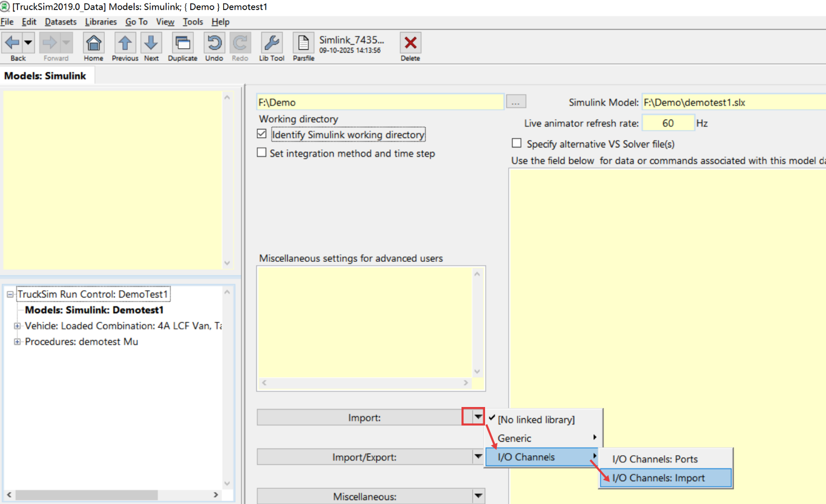Click the Miscellaneous settings text area

(x=364, y=322)
